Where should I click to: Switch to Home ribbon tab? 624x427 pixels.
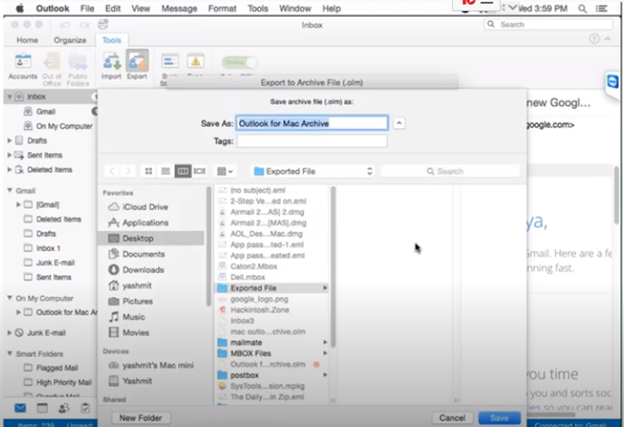(x=27, y=40)
